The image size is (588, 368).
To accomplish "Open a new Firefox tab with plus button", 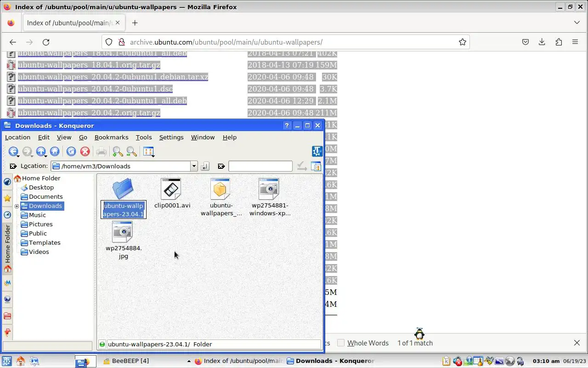I will 135,23.
